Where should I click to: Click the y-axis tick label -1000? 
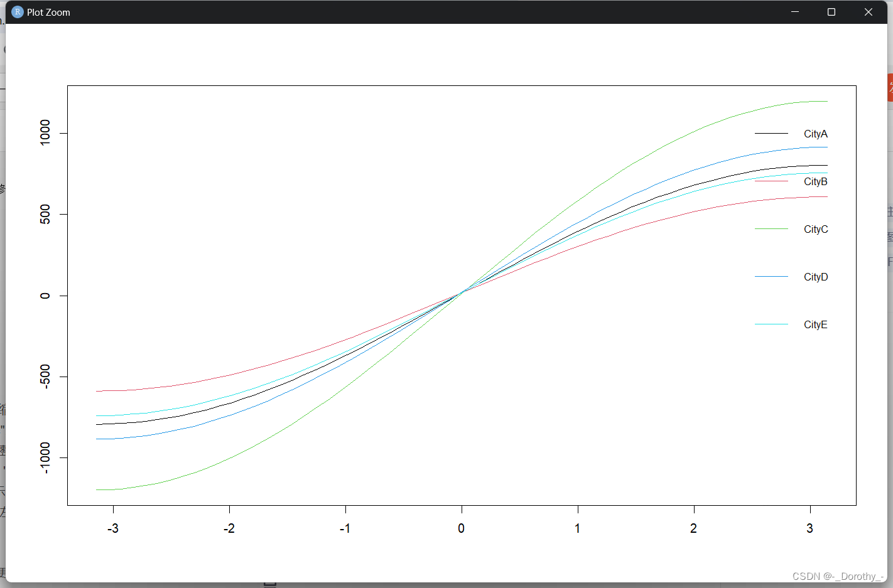(x=45, y=457)
